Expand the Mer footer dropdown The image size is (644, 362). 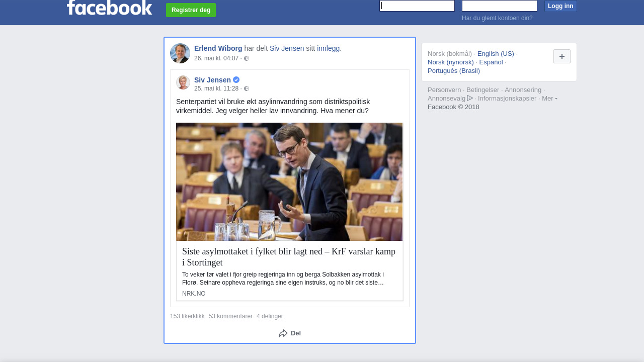click(549, 99)
